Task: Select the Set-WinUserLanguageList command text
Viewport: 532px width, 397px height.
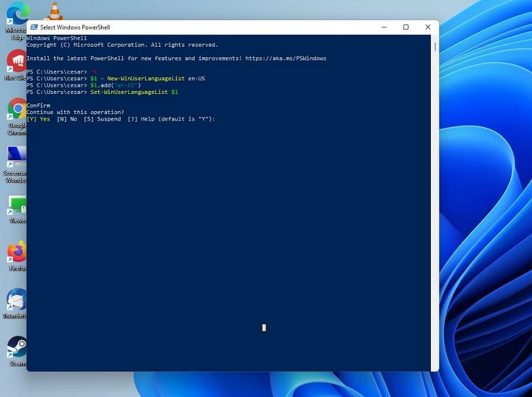Action: 129,92
